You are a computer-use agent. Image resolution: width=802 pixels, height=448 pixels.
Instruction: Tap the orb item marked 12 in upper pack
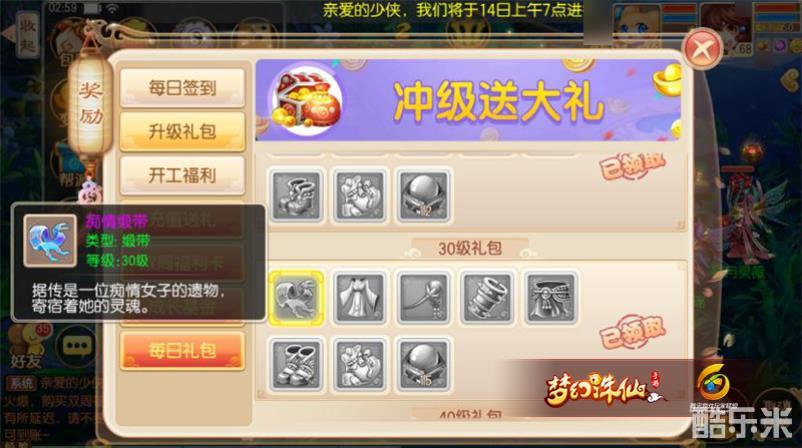click(x=424, y=196)
